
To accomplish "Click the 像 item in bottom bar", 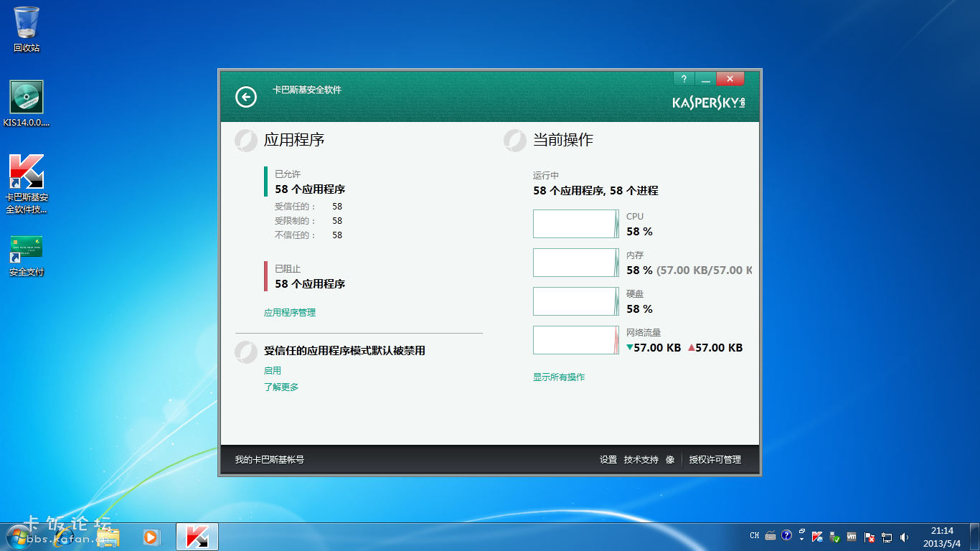I will (670, 460).
